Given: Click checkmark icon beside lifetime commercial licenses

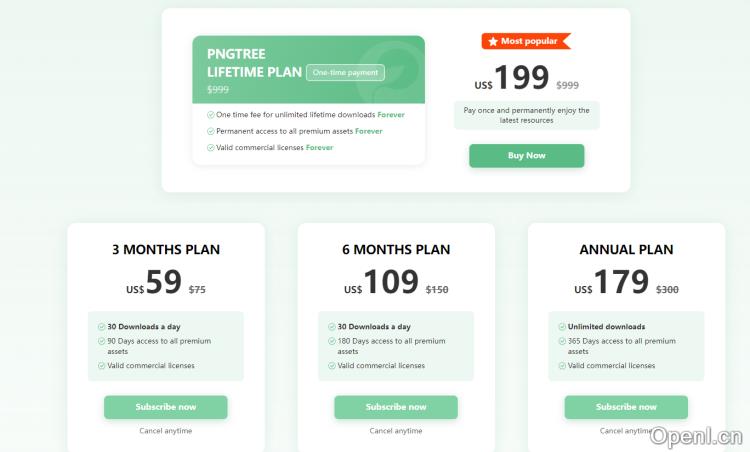Looking at the screenshot, I should point(211,148).
